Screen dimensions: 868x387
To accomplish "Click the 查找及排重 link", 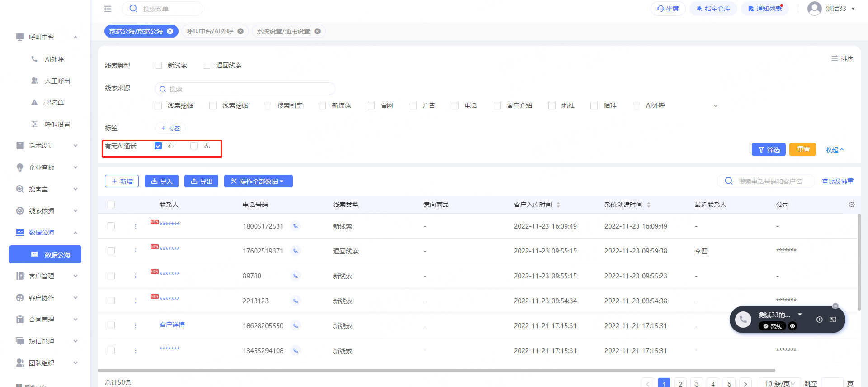I will point(838,182).
